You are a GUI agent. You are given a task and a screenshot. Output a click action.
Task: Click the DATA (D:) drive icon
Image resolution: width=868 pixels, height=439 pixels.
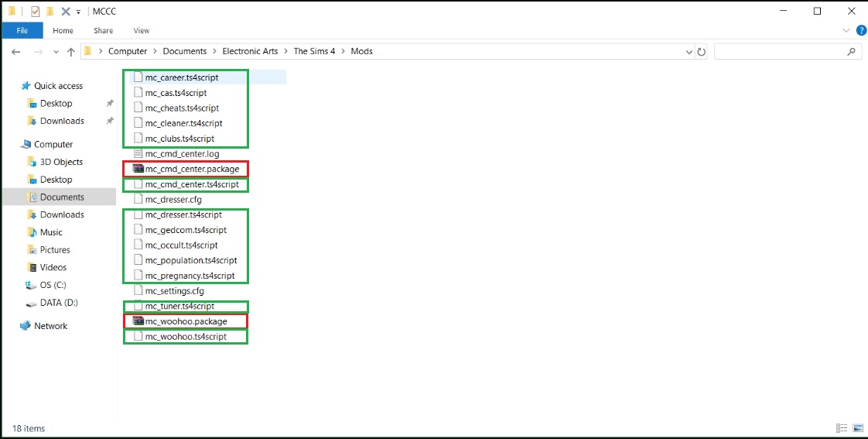tap(31, 303)
